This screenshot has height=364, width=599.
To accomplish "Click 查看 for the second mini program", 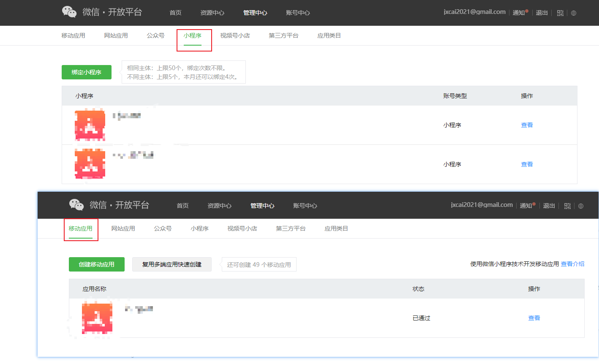I will click(527, 164).
